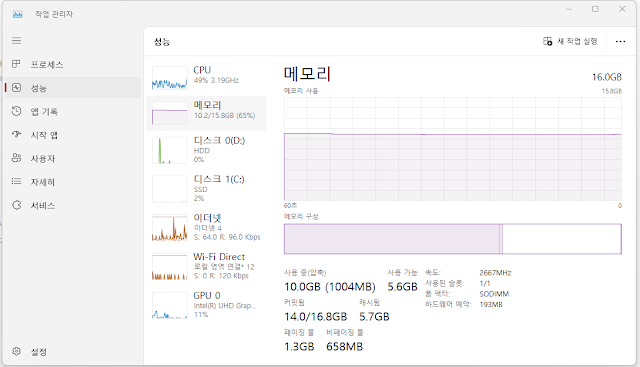The width and height of the screenshot is (640, 367).
Task: Click 새 작업 실행 button
Action: [570, 41]
